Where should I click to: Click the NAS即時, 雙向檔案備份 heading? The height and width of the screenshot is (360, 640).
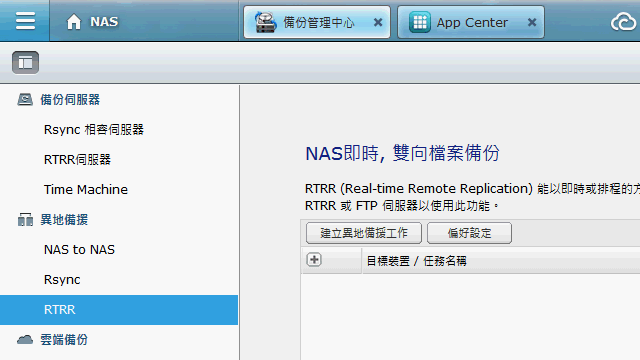point(402,153)
